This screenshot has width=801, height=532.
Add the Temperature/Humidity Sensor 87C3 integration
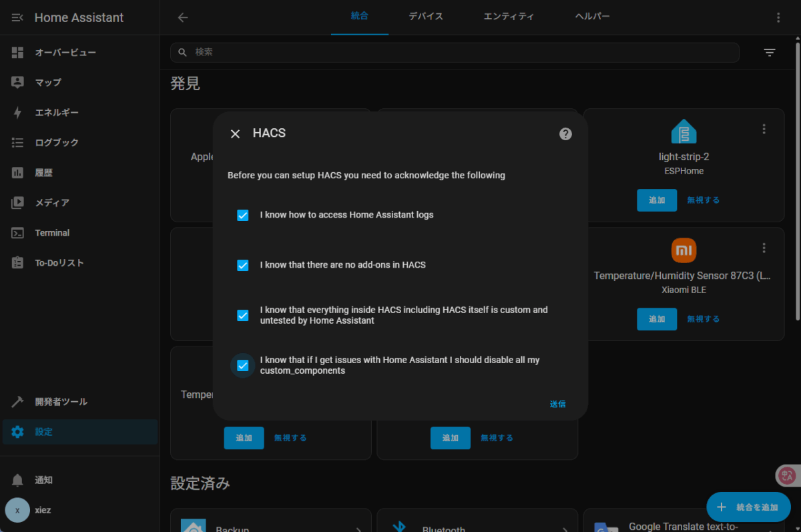point(657,319)
